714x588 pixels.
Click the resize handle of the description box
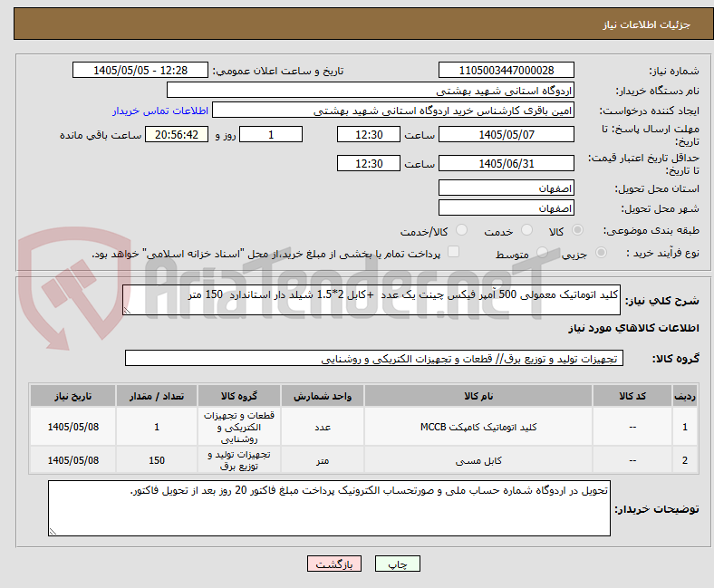point(127,311)
